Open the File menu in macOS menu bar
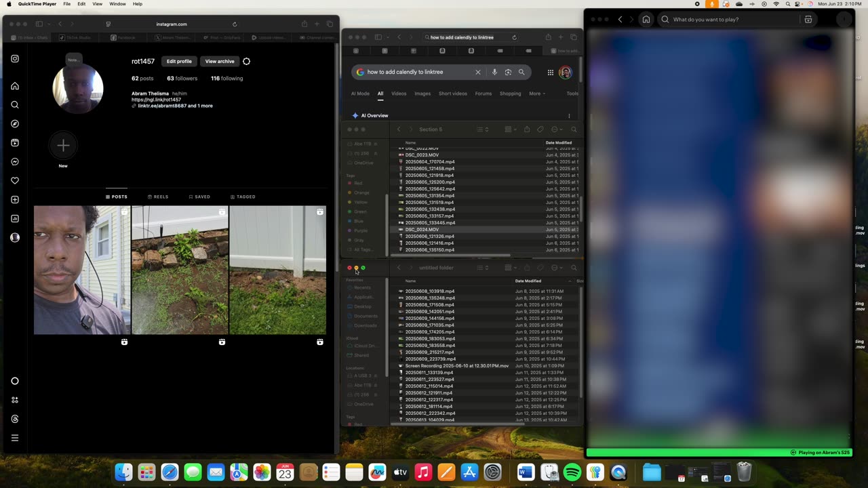The width and height of the screenshot is (868, 488). 67,4
